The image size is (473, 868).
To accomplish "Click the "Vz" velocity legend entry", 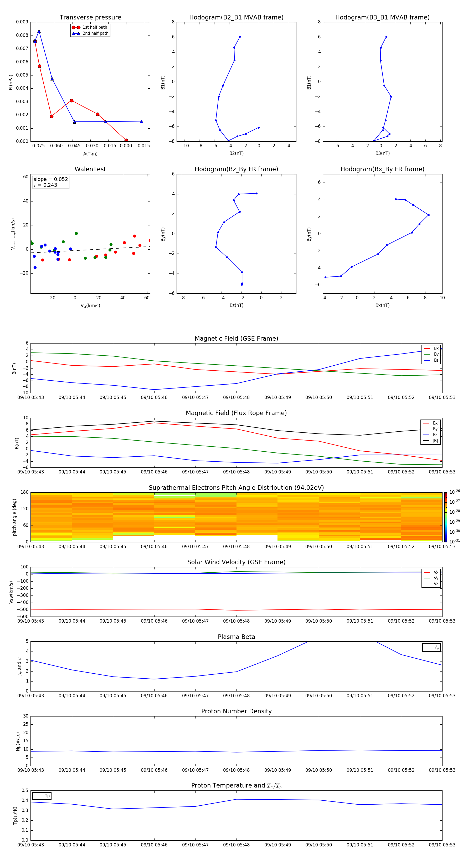I will click(431, 584).
